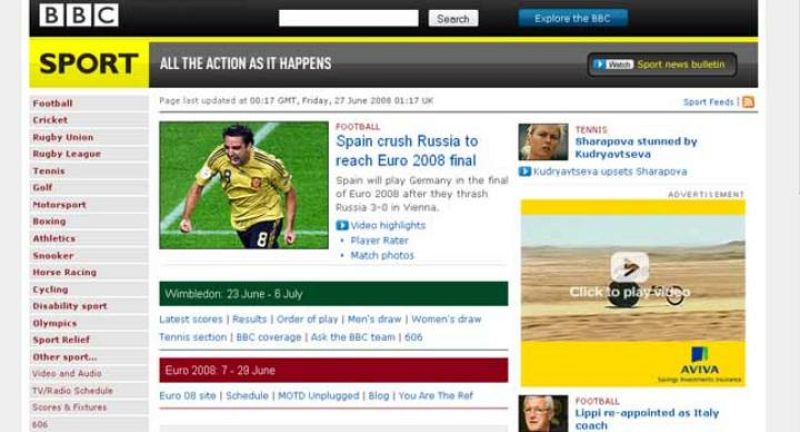This screenshot has height=432, width=800.
Task: Click video icon beside Kudryavtseva upsets Sharapova
Action: click(x=525, y=172)
